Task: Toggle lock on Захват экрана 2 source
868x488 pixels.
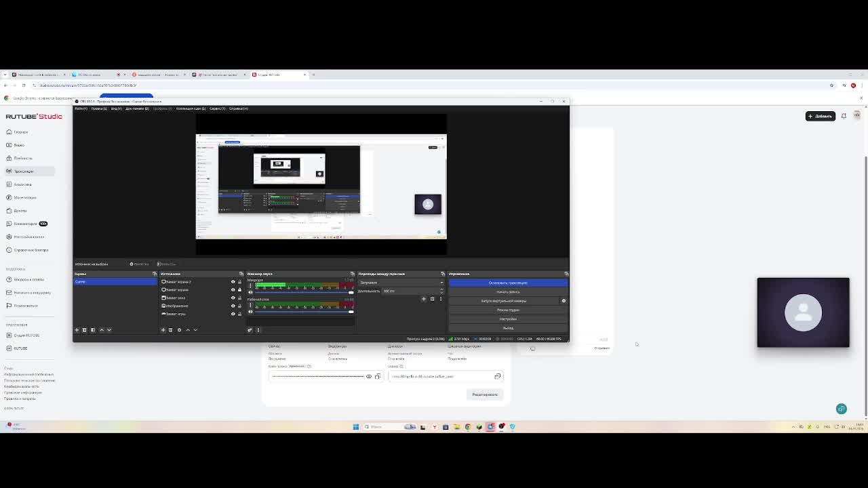Action: click(x=239, y=282)
